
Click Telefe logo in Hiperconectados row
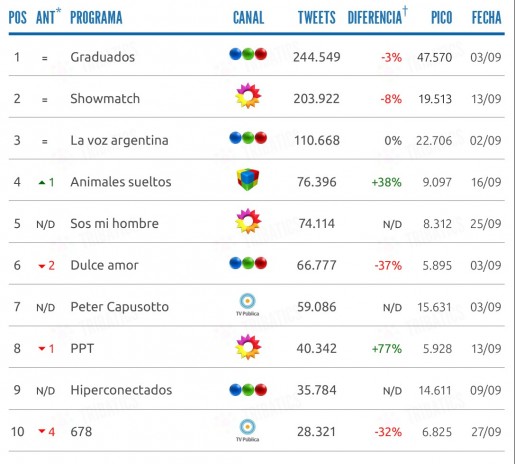click(x=248, y=390)
